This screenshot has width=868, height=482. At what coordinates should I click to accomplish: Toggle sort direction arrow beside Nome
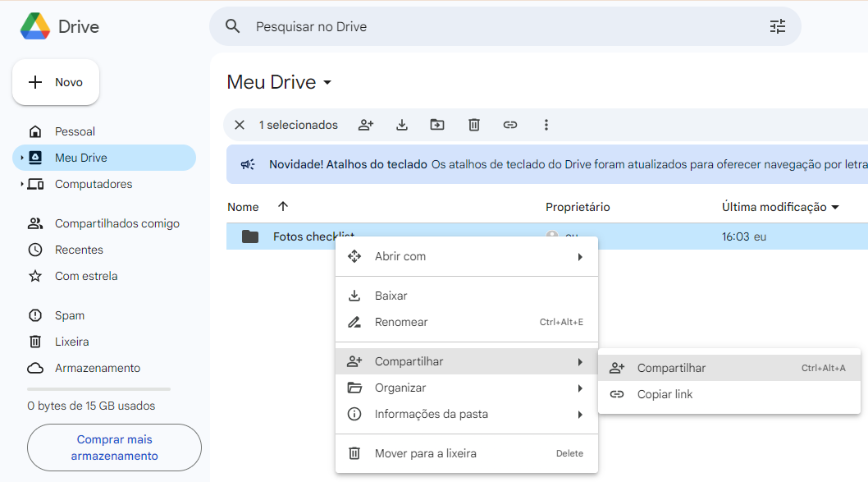[x=283, y=206]
